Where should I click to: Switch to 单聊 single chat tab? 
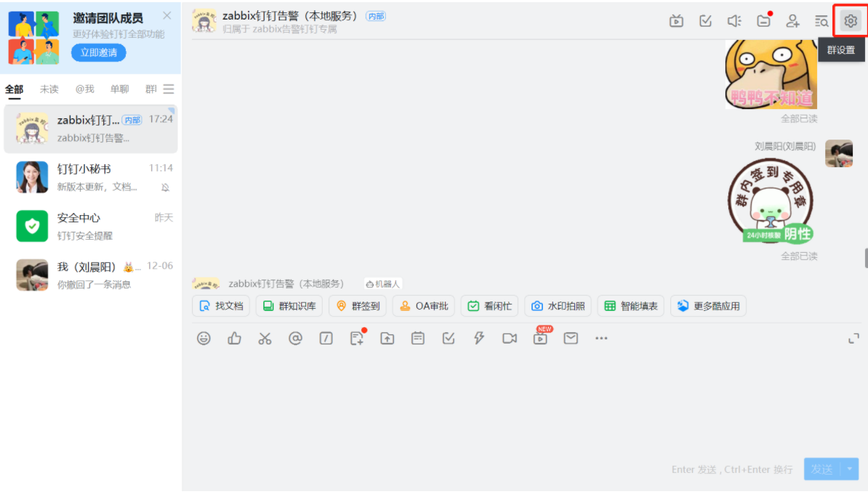(119, 89)
